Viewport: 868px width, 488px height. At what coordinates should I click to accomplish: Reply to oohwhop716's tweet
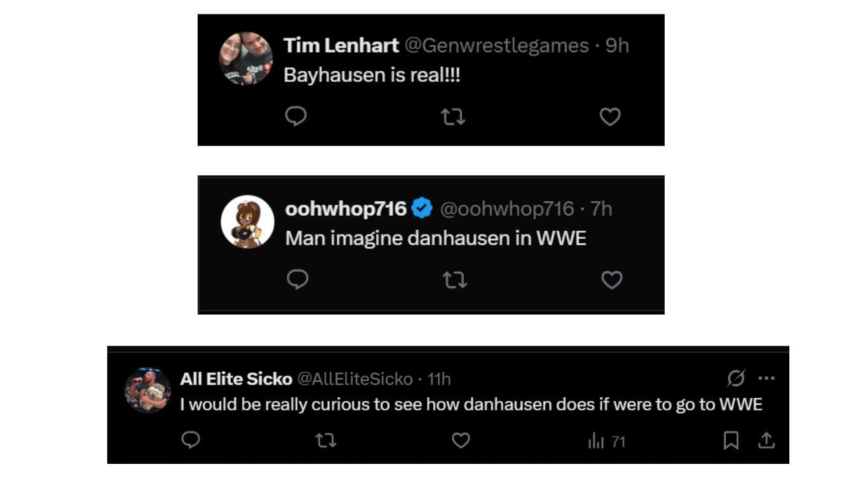pyautogui.click(x=297, y=280)
